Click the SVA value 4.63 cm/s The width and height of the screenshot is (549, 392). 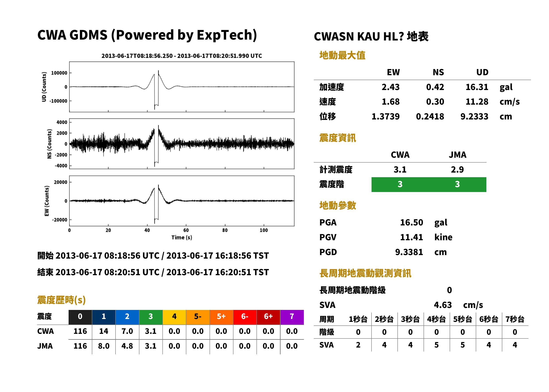458,305
